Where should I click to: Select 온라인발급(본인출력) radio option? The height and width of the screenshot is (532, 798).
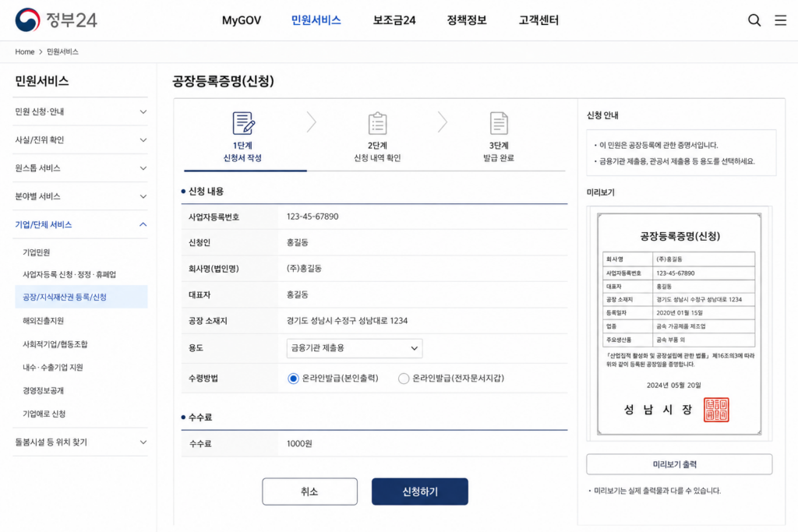(x=293, y=379)
